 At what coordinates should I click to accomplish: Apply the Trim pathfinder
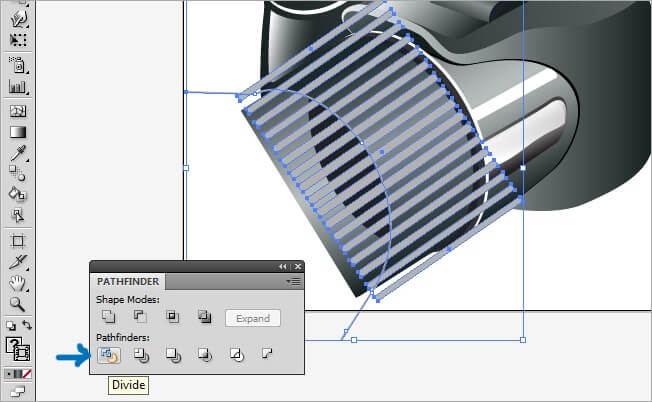point(141,353)
